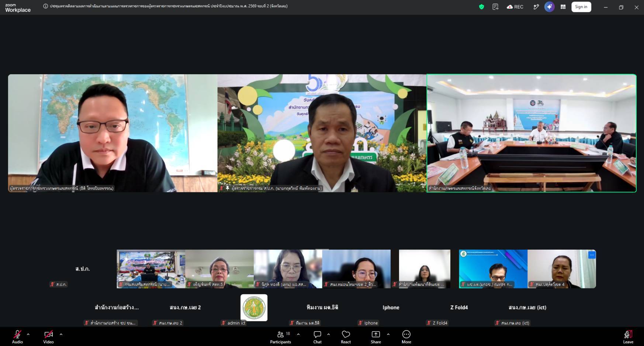Image resolution: width=644 pixels, height=346 pixels.
Task: Click the pin icon on center speaker label
Action: (x=228, y=188)
